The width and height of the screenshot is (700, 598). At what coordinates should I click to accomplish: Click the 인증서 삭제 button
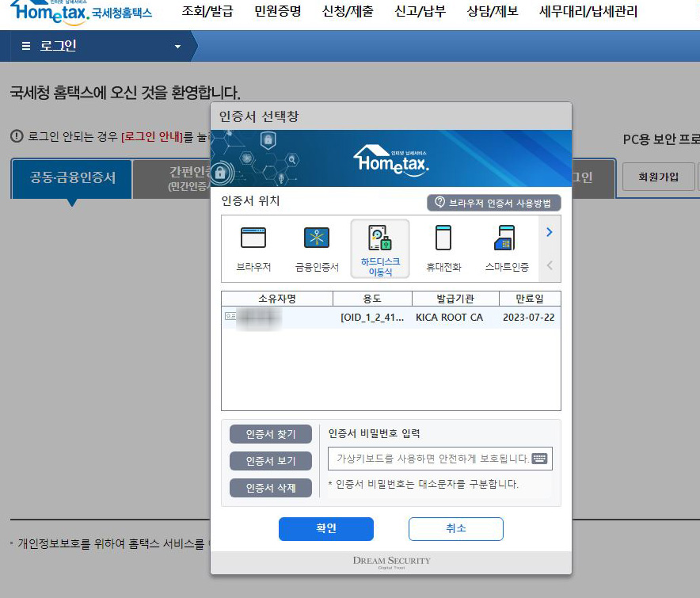click(271, 488)
